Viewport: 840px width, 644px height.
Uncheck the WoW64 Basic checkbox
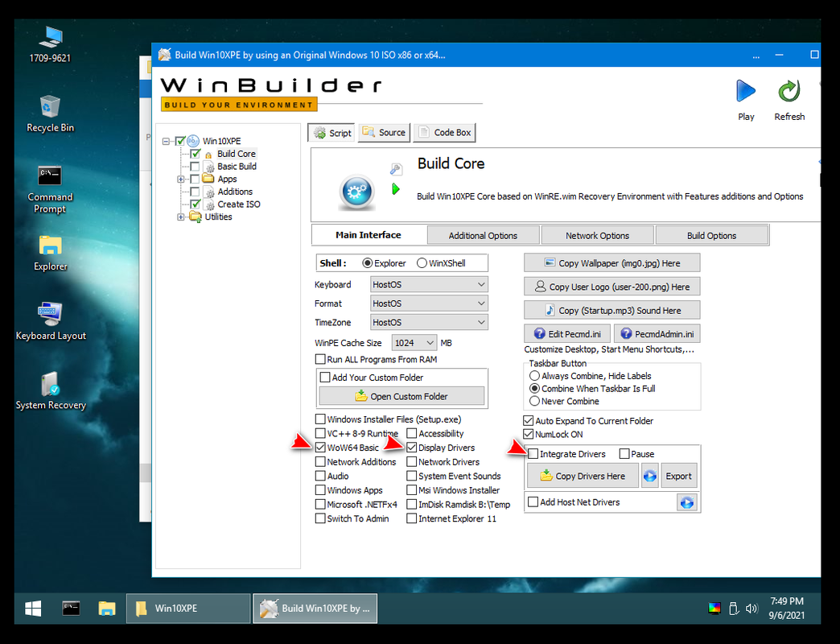(320, 447)
